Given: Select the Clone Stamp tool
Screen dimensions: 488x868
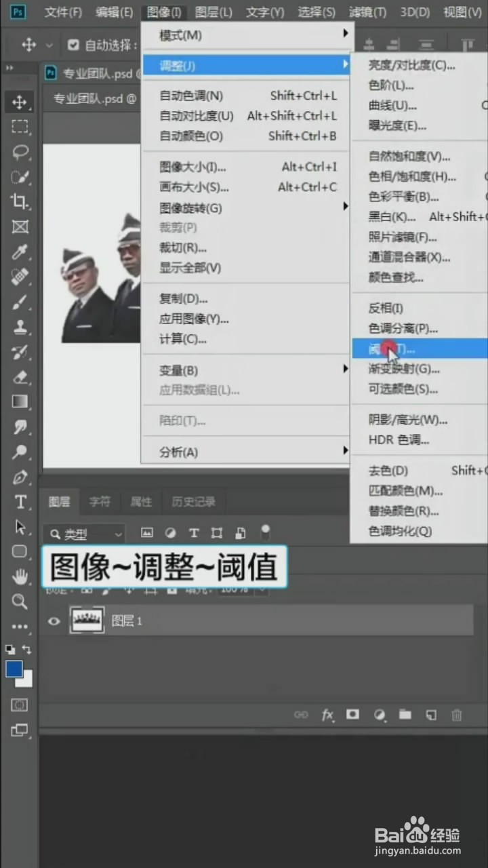Looking at the screenshot, I should [20, 327].
